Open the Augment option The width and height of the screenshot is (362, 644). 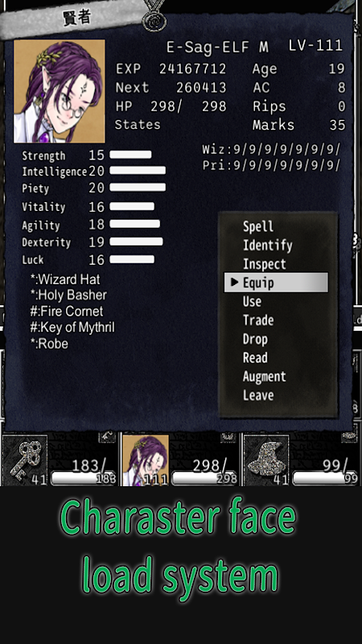pos(265,377)
